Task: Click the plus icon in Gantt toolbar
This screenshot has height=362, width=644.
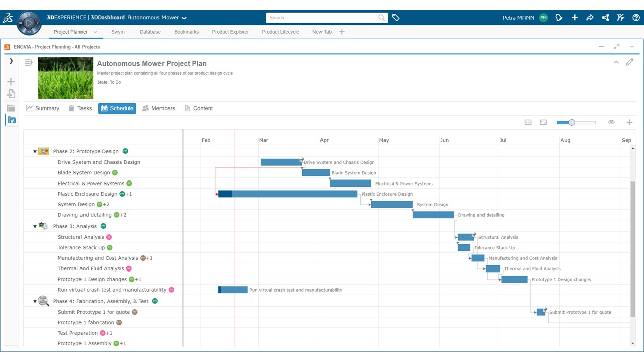Action: (629, 122)
